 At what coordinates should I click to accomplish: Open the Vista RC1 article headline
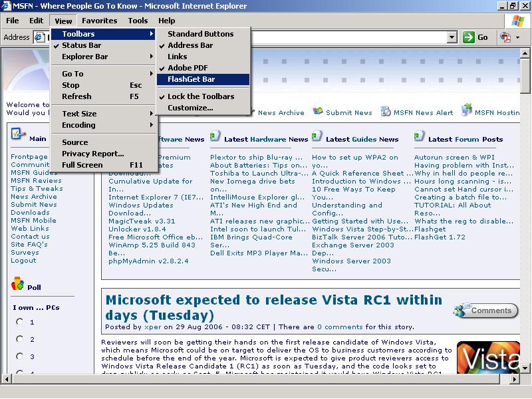[x=273, y=307]
